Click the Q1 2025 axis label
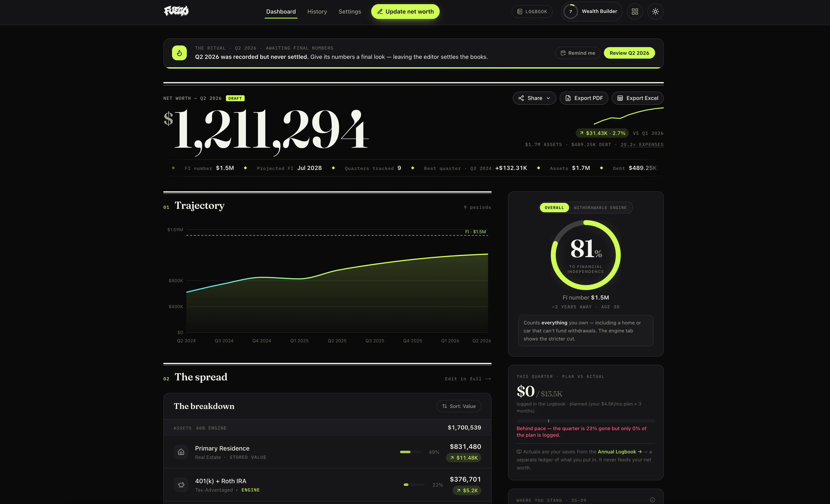830x504 pixels. point(299,341)
